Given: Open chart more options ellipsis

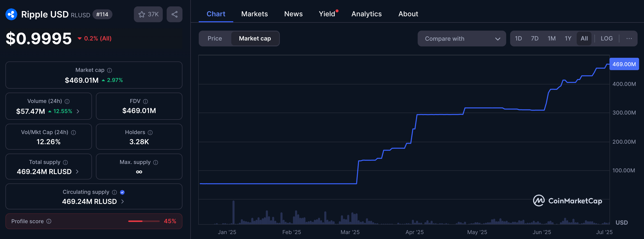Looking at the screenshot, I should click(629, 39).
